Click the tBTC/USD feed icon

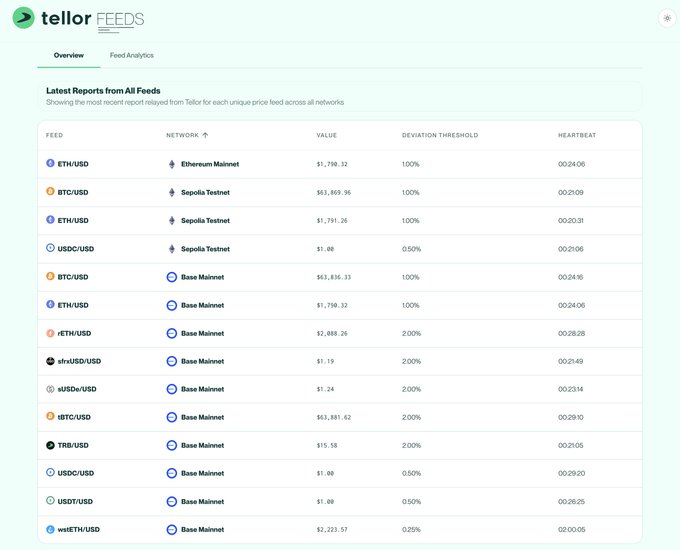(50, 416)
